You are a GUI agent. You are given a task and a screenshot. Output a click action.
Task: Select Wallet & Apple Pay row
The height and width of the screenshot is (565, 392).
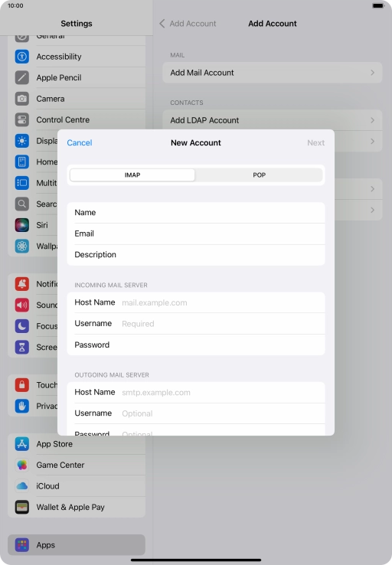(77, 507)
